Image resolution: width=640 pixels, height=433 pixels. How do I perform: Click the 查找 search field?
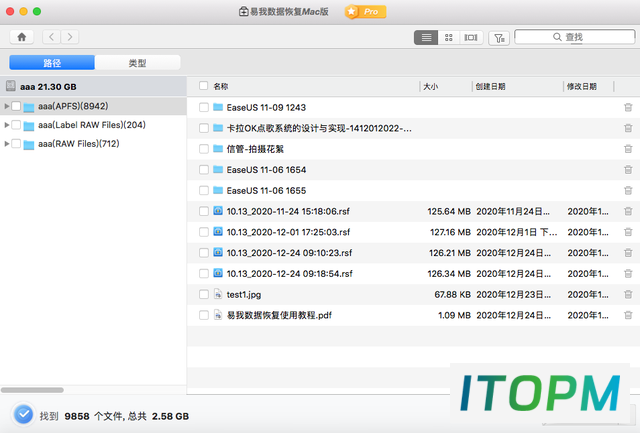pos(575,37)
